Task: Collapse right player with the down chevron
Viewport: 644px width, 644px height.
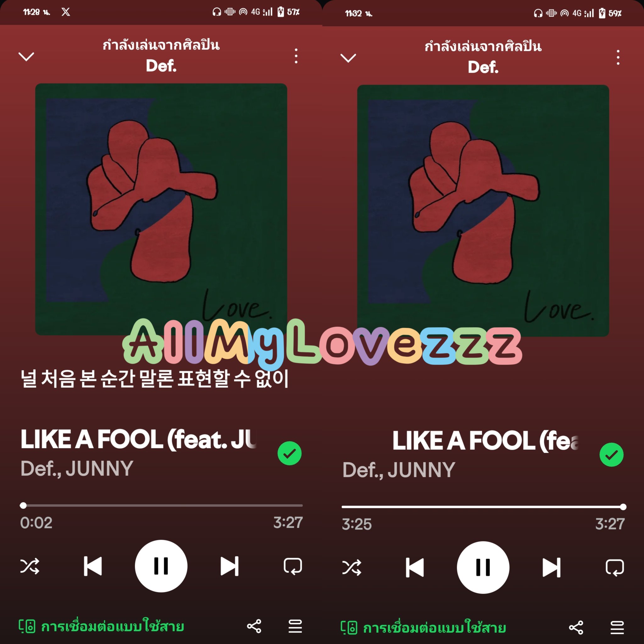Action: [x=348, y=58]
